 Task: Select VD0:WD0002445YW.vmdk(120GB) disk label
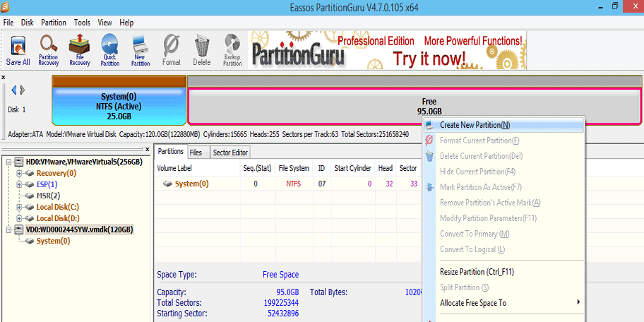click(x=79, y=229)
